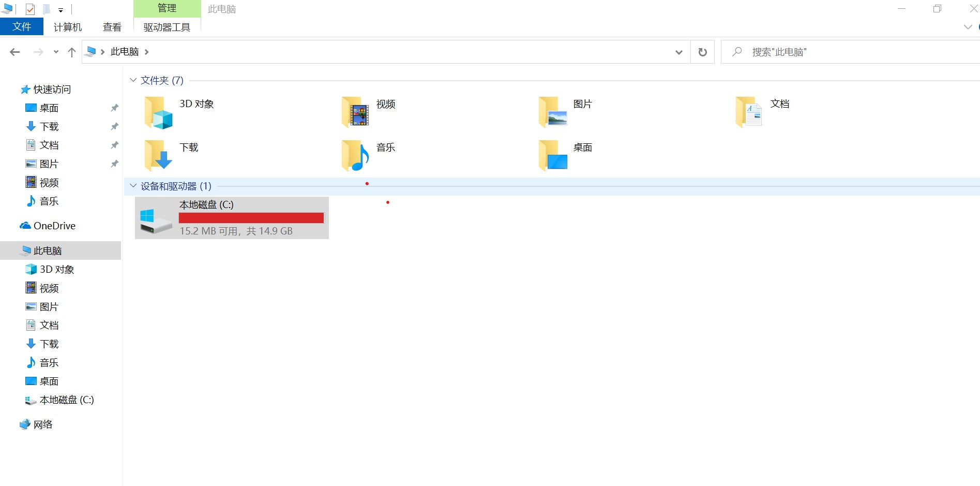The image size is (980, 486).
Task: Click the breadcrumb chevron after 此电脑
Action: 147,52
